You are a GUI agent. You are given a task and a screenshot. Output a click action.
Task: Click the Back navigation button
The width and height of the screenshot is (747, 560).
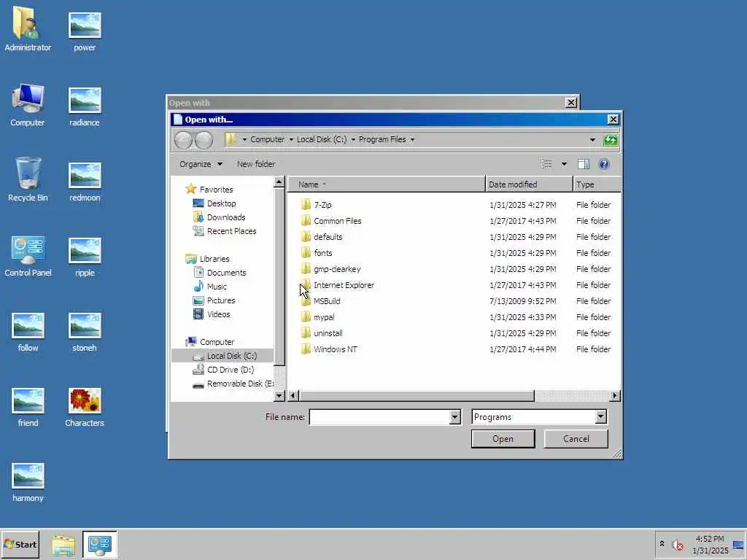point(183,140)
